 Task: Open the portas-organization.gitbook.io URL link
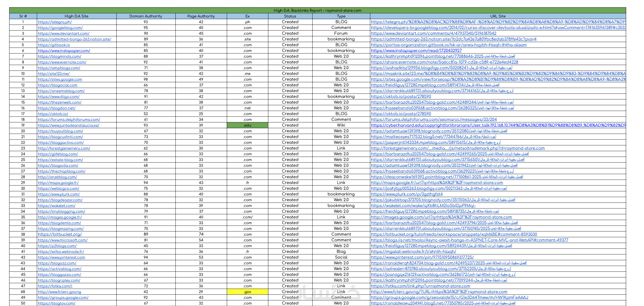click(449, 45)
